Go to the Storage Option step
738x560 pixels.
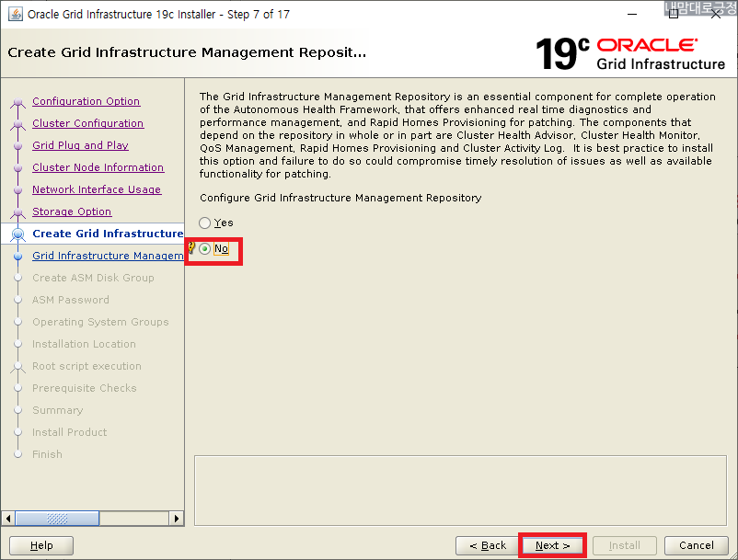point(72,211)
